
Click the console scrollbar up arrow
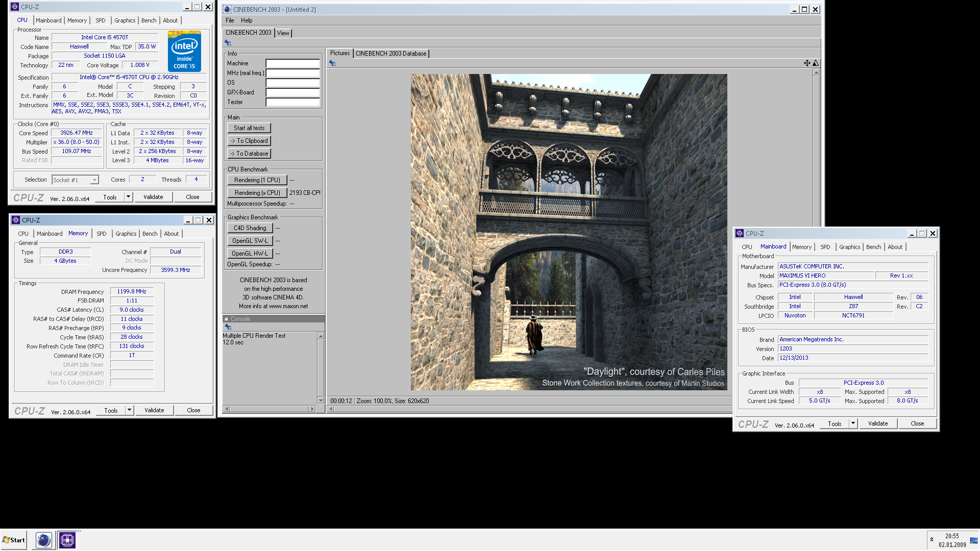tap(321, 336)
